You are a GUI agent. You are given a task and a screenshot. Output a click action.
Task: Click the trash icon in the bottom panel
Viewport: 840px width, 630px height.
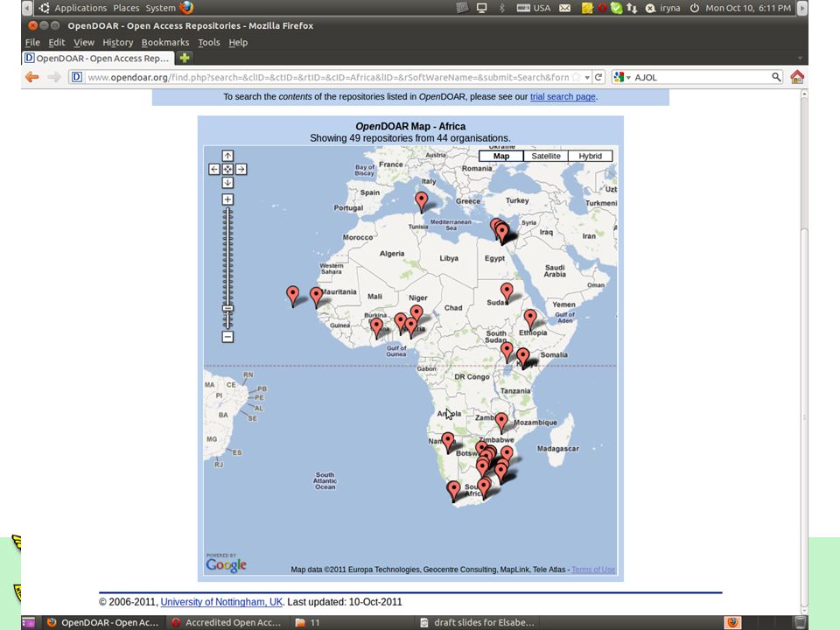point(800,622)
